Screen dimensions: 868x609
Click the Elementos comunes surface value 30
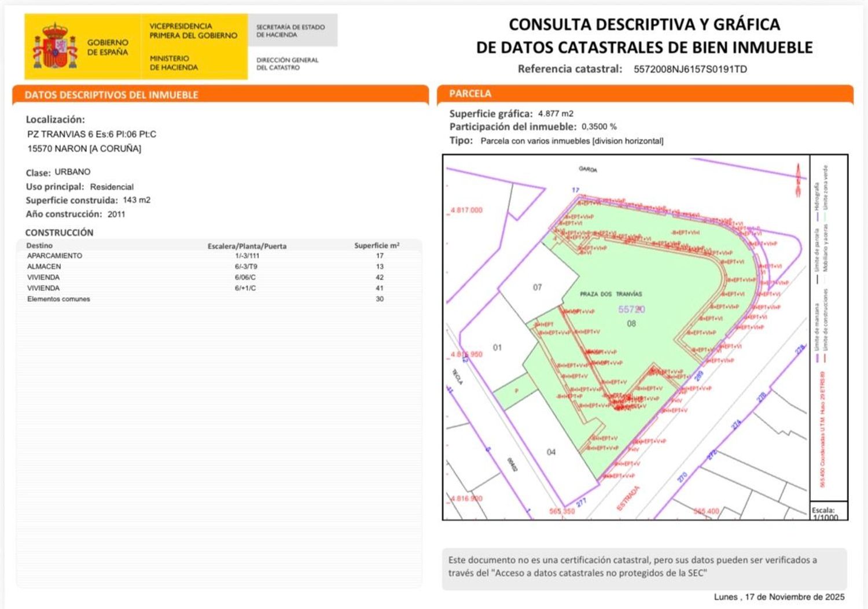pos(380,299)
